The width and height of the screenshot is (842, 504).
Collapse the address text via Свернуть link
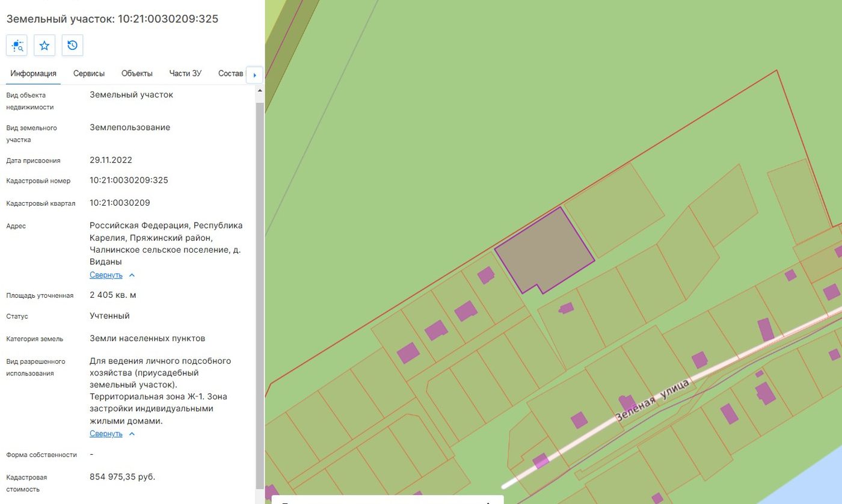(x=106, y=275)
